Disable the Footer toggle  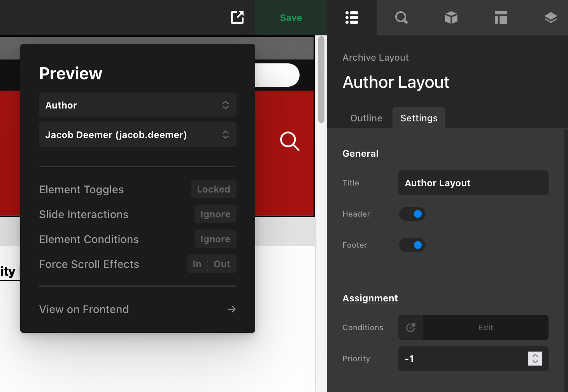[x=412, y=245]
